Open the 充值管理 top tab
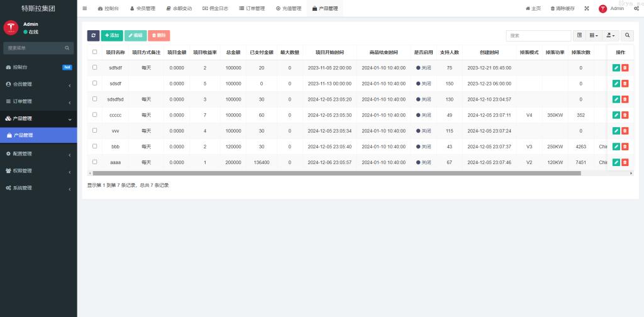The image size is (644, 317). click(x=289, y=9)
